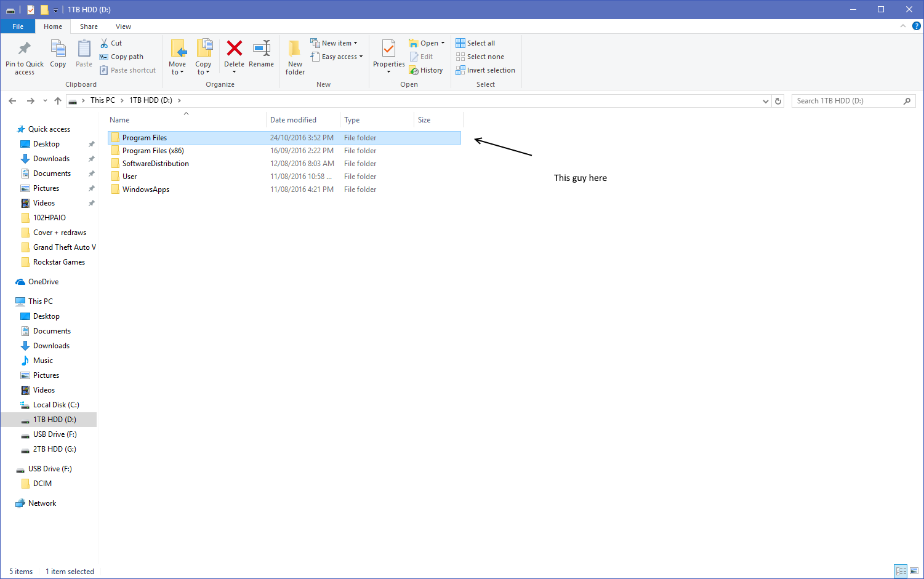Screen dimensions: 924x579
Task: Open file History
Action: (x=426, y=70)
